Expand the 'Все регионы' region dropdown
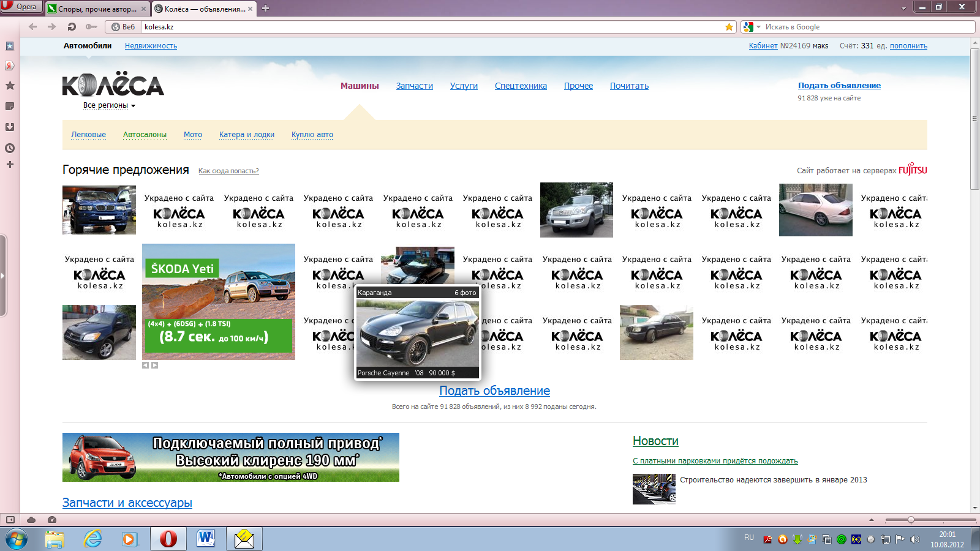This screenshot has height=551, width=980. pos(109,105)
